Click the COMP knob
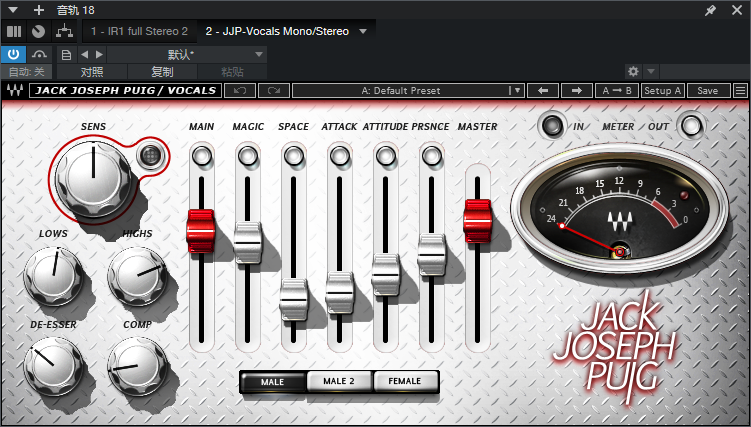 137,366
